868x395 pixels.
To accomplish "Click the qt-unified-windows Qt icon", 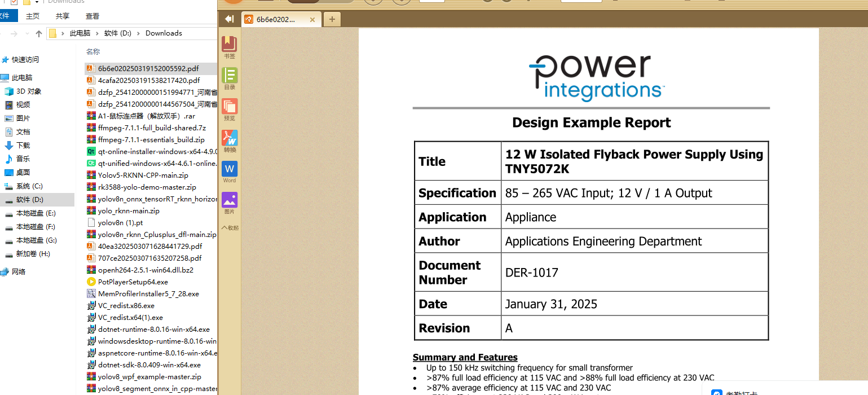I will click(x=91, y=164).
